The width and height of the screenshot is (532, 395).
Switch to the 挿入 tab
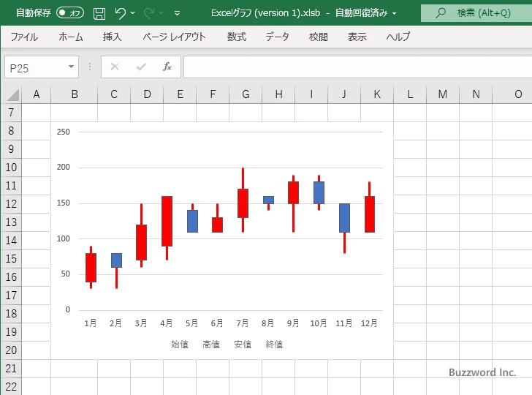(x=113, y=37)
